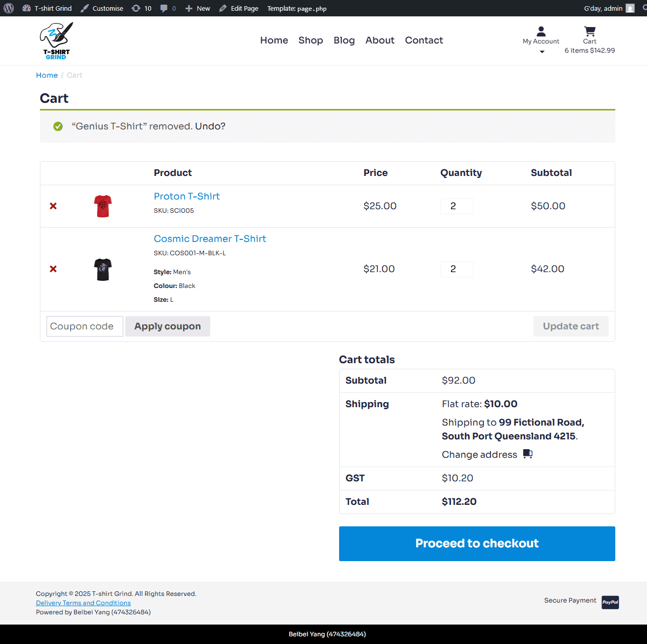This screenshot has width=647, height=644.
Task: Click the T-Shirt Grind site logo
Action: pos(56,41)
